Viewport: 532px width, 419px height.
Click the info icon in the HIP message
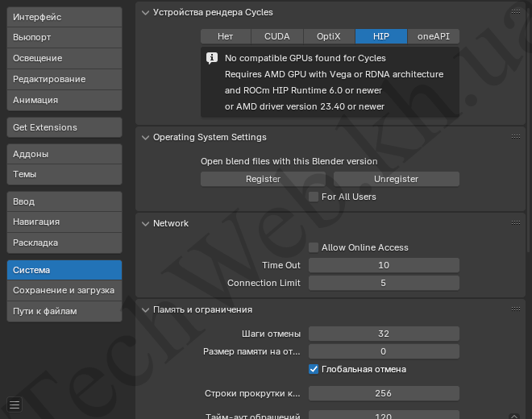[212, 58]
